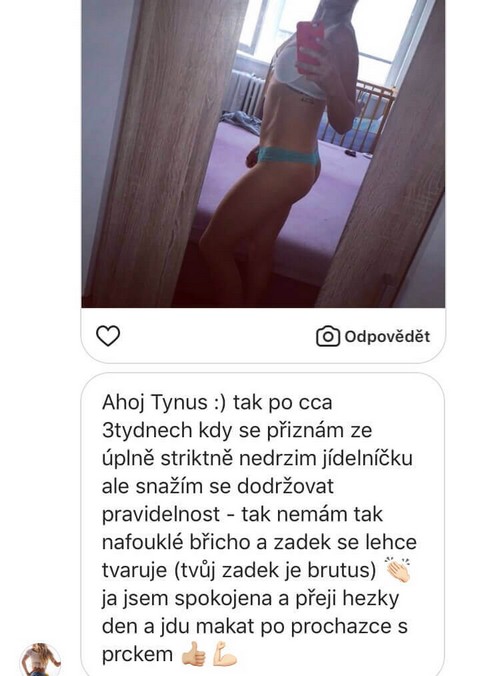Click the clapping hands emoji in the message
This screenshot has height=676, width=500.
[397, 570]
